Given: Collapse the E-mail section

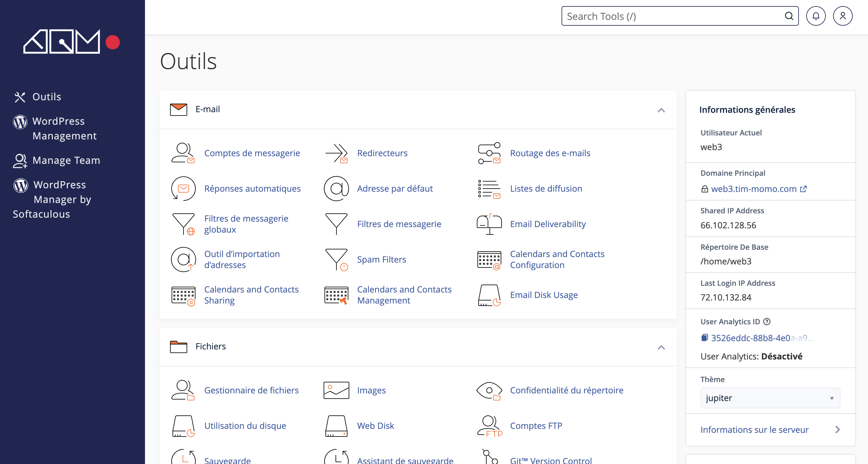Looking at the screenshot, I should (661, 110).
